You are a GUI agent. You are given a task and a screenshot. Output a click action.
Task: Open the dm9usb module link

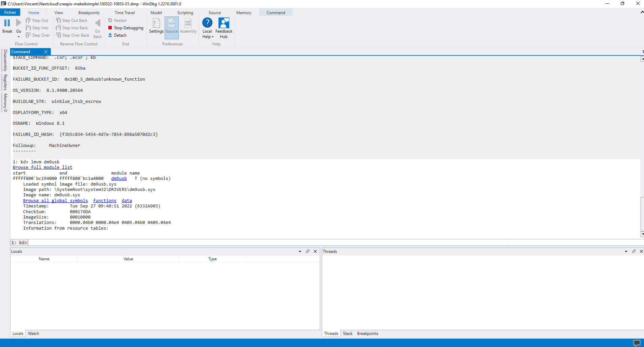point(119,179)
